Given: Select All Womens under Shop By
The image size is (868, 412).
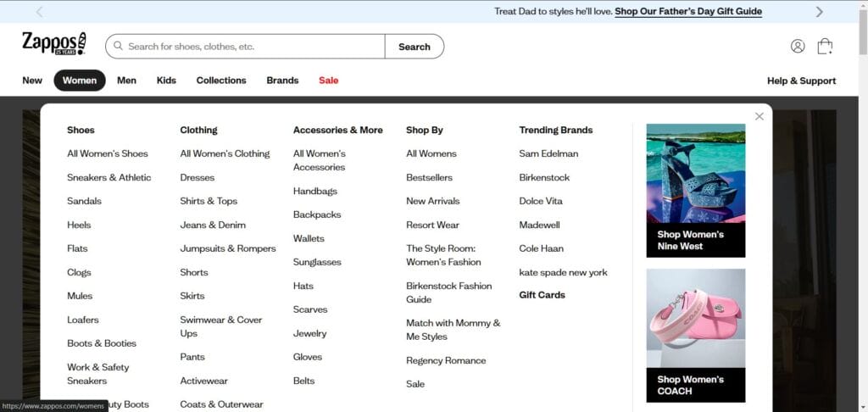Looking at the screenshot, I should [431, 153].
